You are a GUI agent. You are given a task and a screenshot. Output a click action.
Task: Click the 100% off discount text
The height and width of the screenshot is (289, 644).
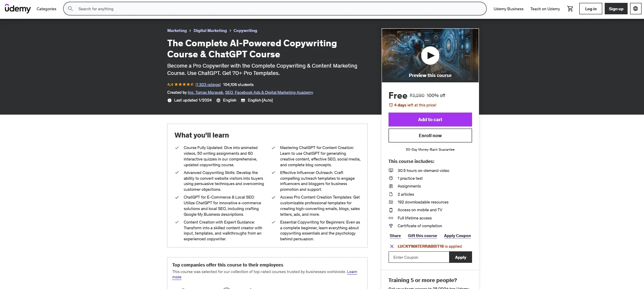pyautogui.click(x=436, y=95)
